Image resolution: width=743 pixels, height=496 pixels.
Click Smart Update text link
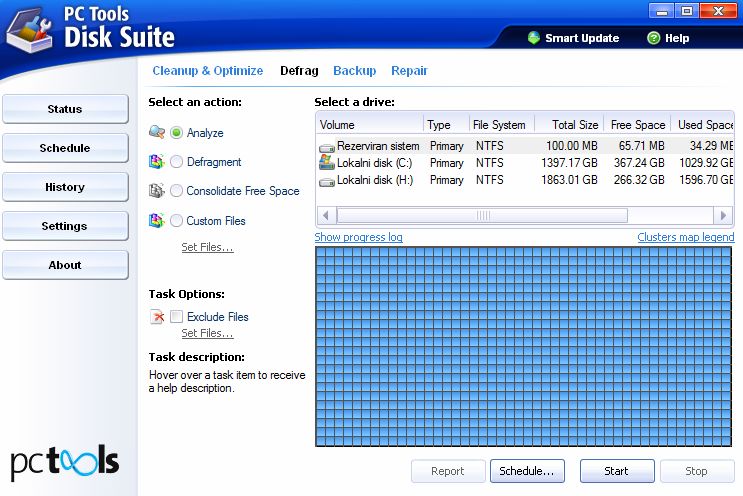(x=582, y=38)
